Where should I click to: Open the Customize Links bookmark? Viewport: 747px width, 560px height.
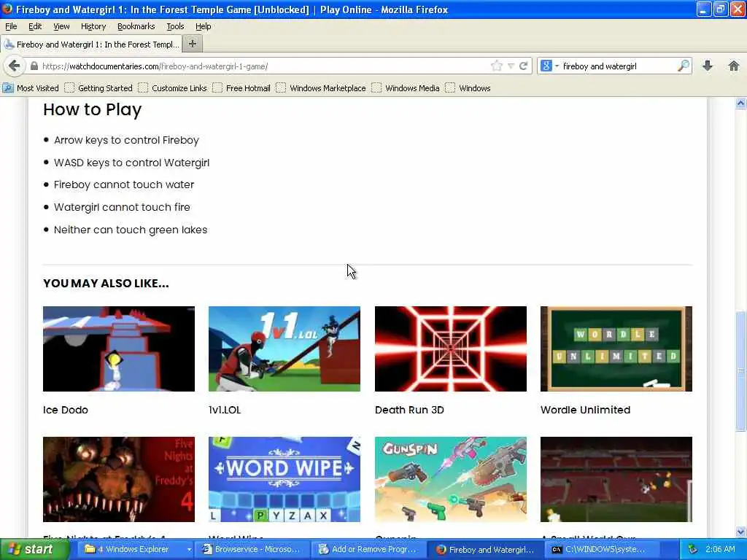click(x=172, y=88)
